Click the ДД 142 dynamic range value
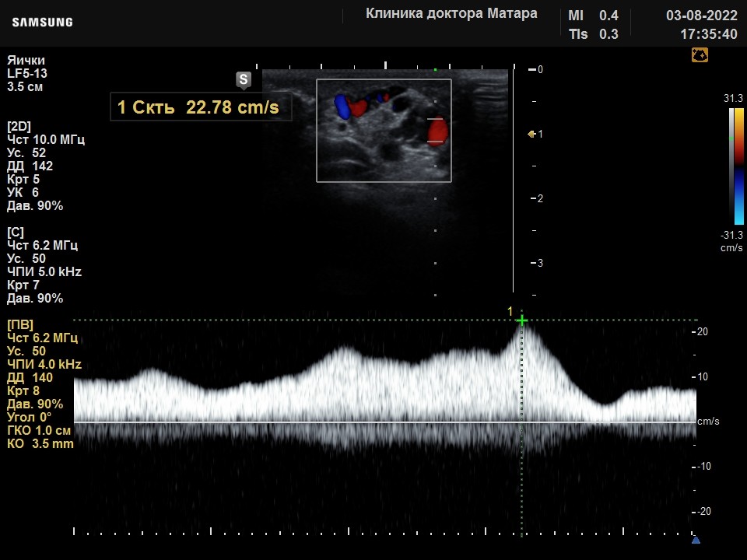 (x=30, y=166)
